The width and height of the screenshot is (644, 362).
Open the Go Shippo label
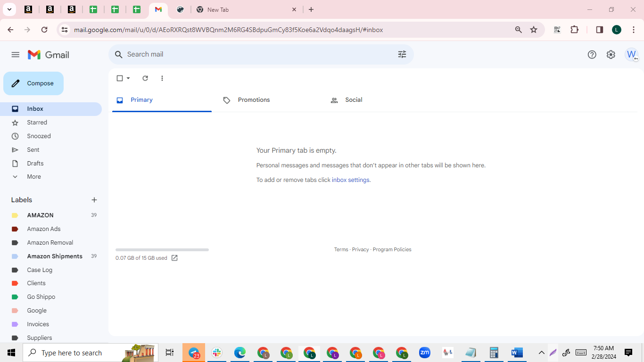click(51, 297)
